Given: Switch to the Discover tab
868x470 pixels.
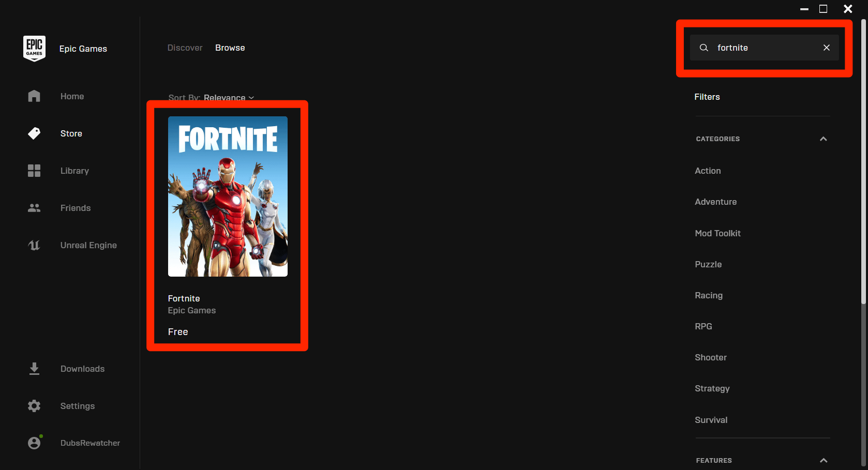Looking at the screenshot, I should 185,48.
